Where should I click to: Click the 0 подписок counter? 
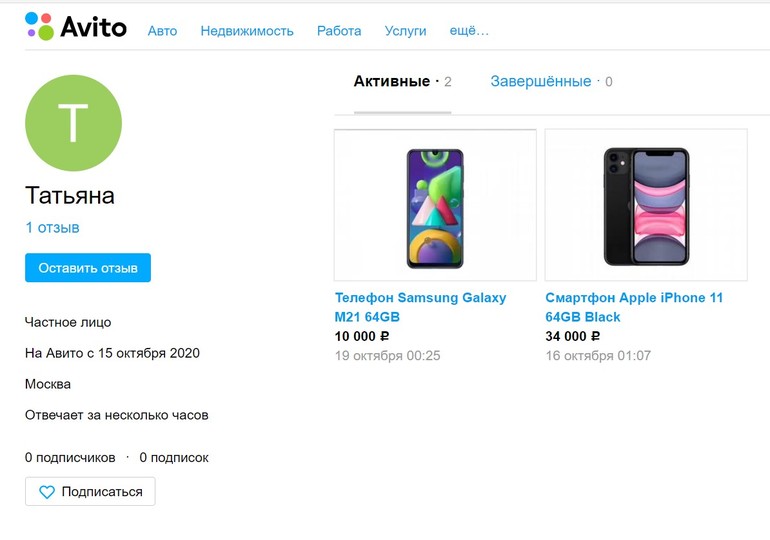tap(174, 458)
